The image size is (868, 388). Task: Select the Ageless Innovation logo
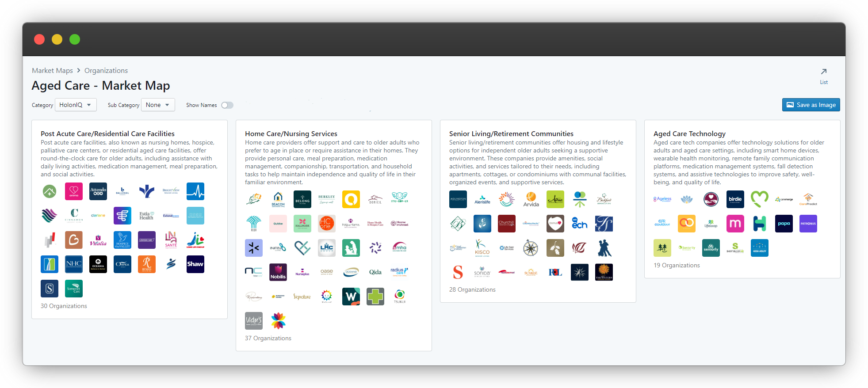tap(662, 199)
